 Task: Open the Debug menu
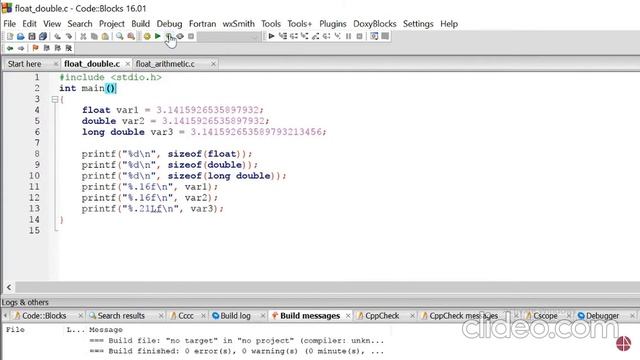169,24
